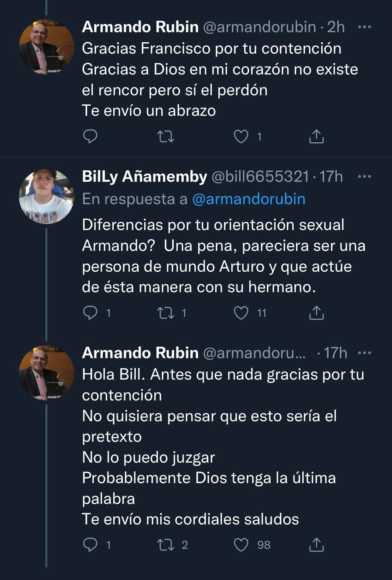The height and width of the screenshot is (580, 392).
Task: Retweet the 'Hola Bill' tweet
Action: click(x=166, y=545)
